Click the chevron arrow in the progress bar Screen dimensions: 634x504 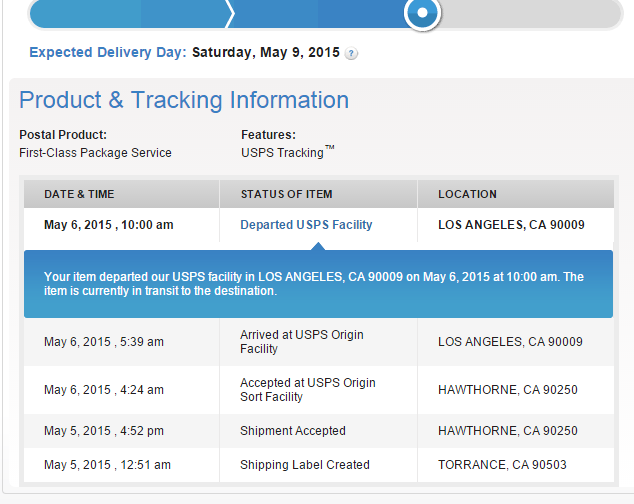point(230,13)
